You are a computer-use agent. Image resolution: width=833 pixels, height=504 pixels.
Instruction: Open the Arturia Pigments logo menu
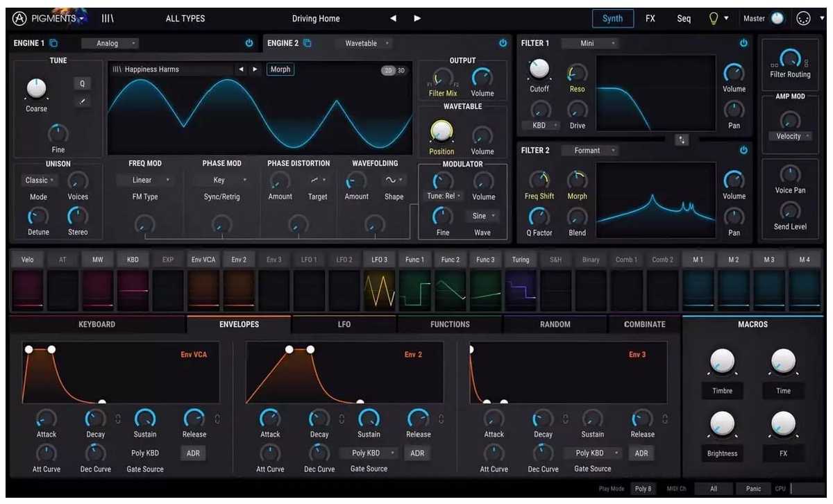pos(47,18)
